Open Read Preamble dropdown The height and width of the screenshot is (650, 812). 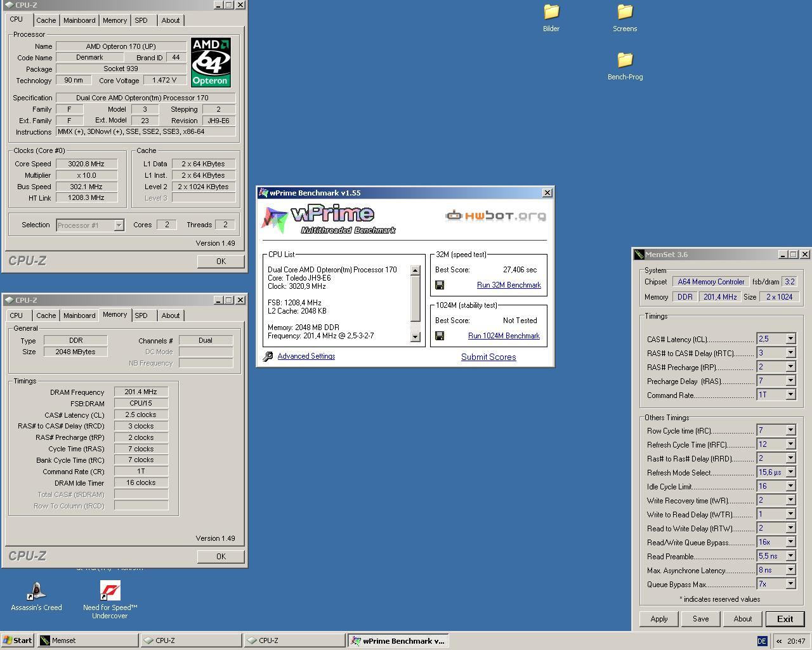tap(776, 556)
